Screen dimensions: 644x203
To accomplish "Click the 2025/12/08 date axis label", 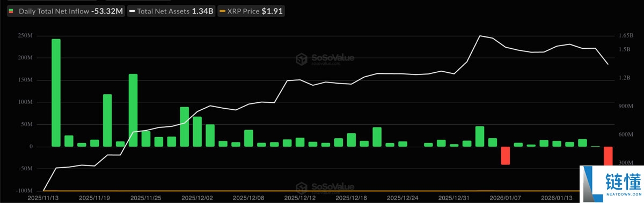I will (248, 198).
